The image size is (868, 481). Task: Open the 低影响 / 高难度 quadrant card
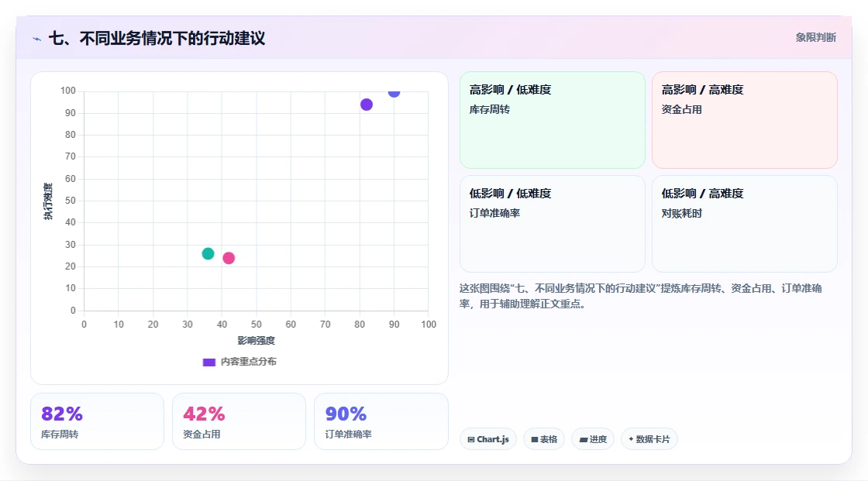click(745, 224)
